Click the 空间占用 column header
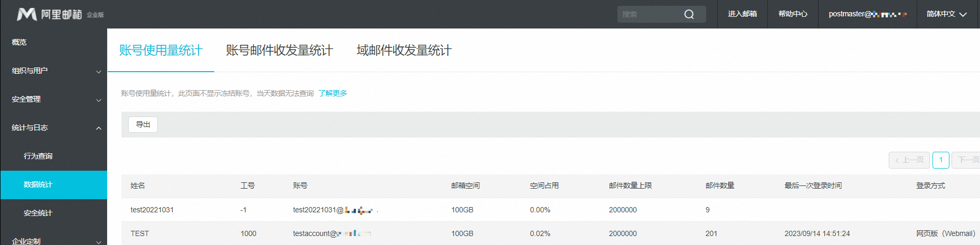Screen dimensions: 980x245 [x=544, y=185]
